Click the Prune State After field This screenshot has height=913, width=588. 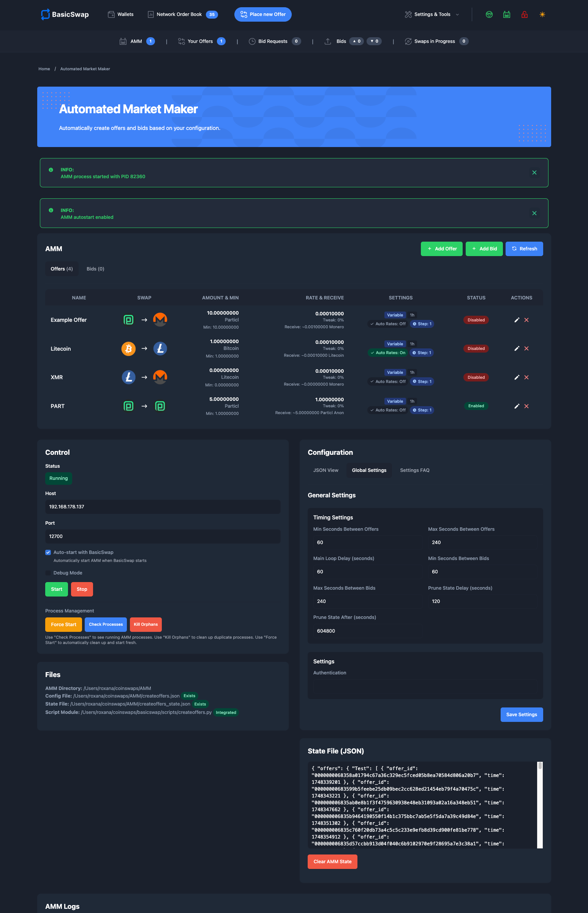[368, 631]
